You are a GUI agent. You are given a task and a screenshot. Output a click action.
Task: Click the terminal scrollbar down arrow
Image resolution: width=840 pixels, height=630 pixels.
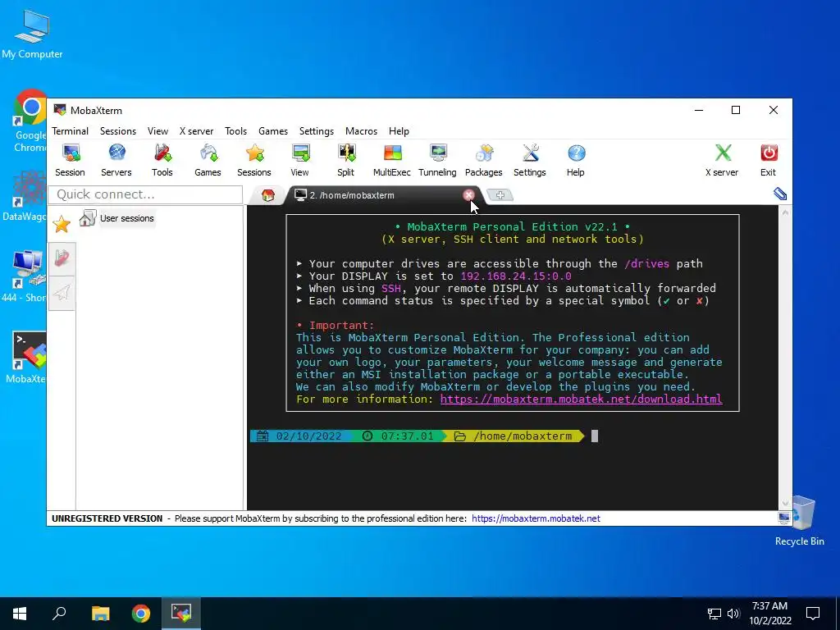[785, 503]
